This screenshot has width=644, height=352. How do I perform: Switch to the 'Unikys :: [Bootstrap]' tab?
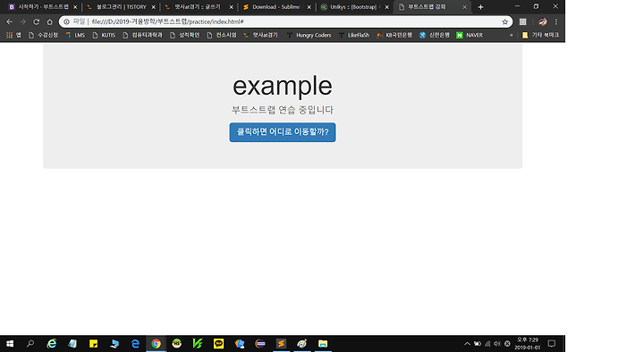pos(353,7)
